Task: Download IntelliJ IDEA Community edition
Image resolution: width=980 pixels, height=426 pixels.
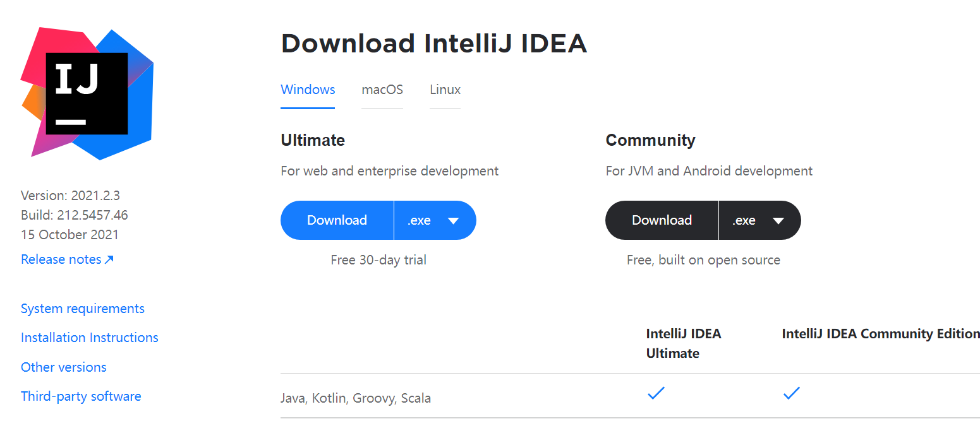Action: point(662,220)
